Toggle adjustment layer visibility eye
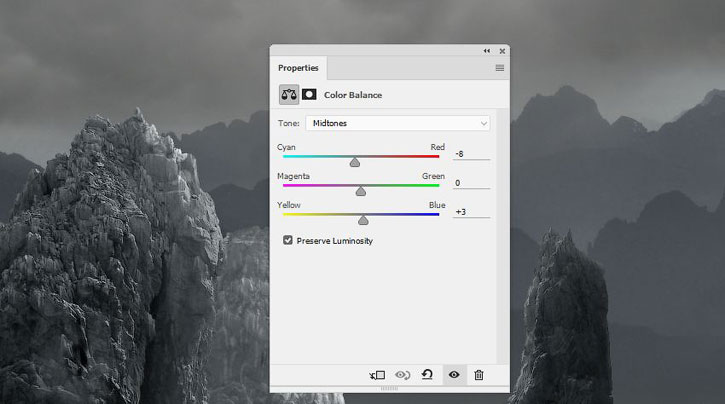This screenshot has height=404, width=725. pyautogui.click(x=454, y=374)
